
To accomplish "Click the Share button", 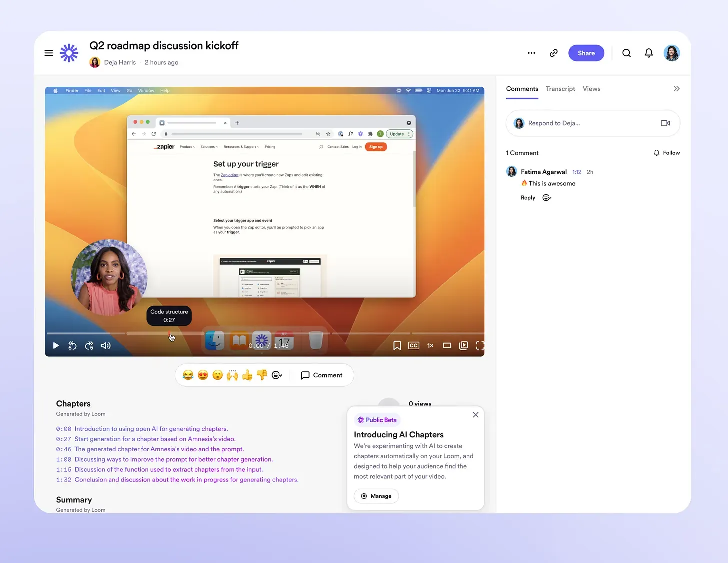I will click(x=586, y=53).
